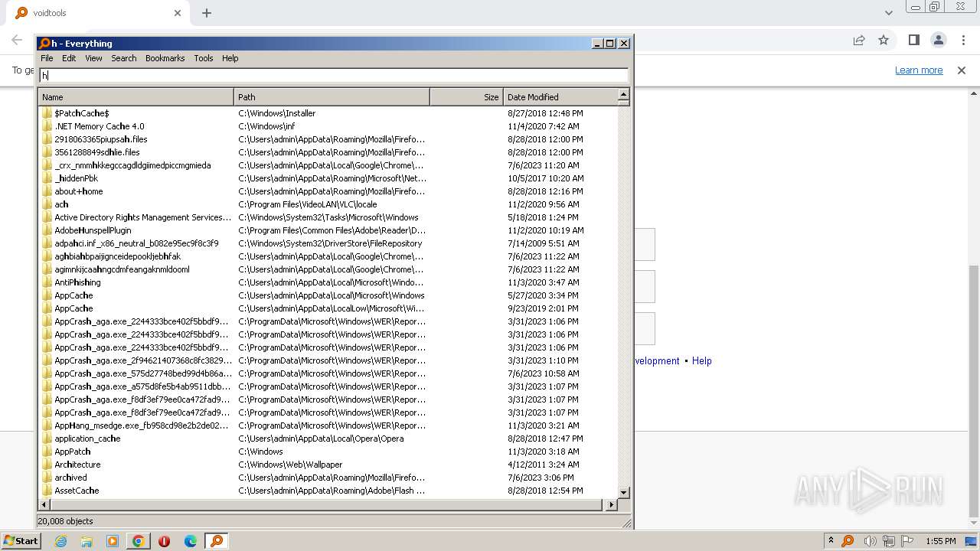Viewport: 980px width, 551px height.
Task: Open the Tools menu
Action: [x=203, y=58]
